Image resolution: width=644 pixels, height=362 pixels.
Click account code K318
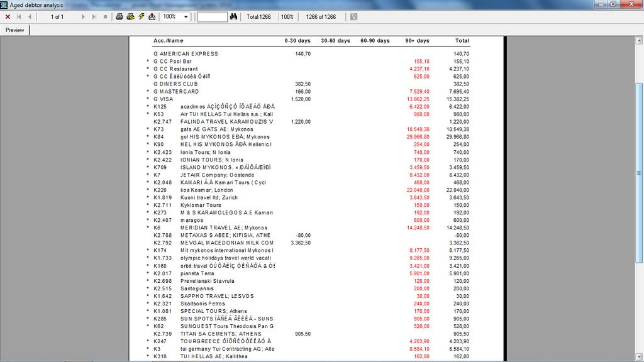point(160,357)
